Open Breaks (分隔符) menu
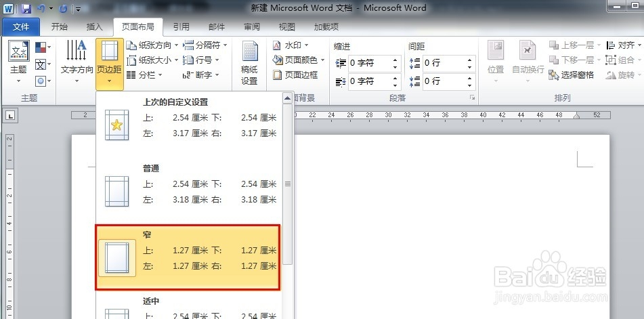 [205, 45]
